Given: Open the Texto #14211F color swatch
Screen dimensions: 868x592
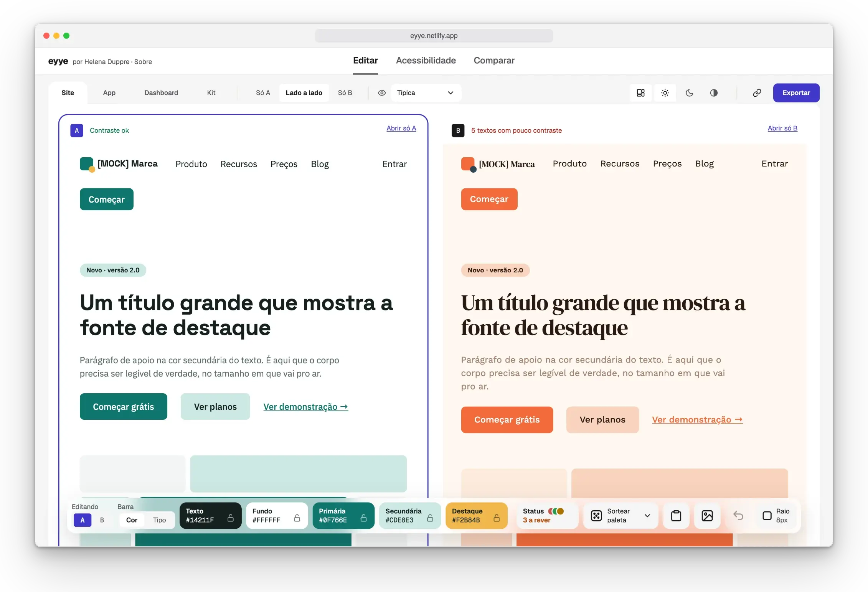Looking at the screenshot, I should (x=210, y=516).
